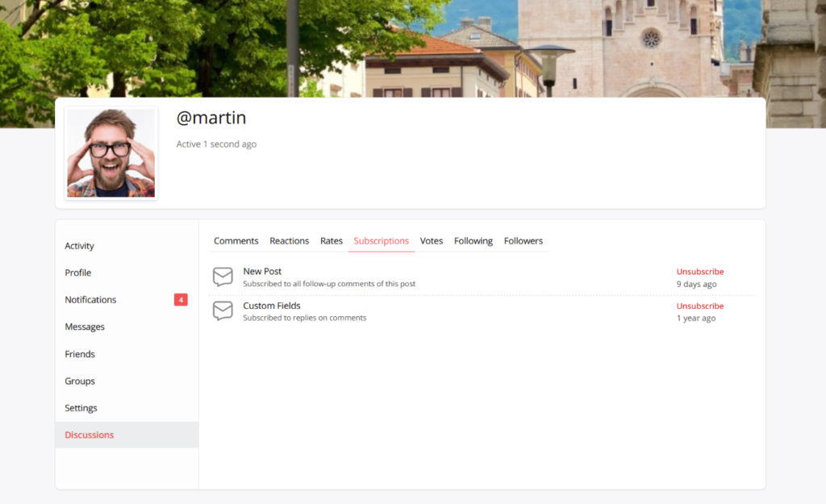The image size is (826, 504).
Task: Show the Following tab
Action: (x=473, y=241)
